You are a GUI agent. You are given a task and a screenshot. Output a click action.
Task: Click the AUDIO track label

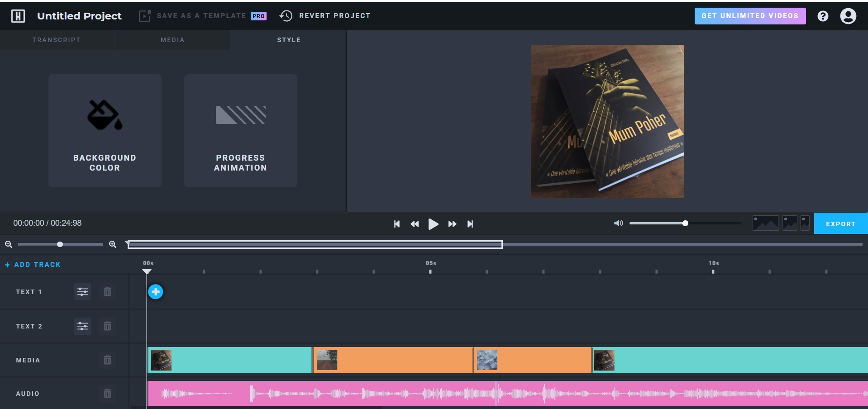coord(28,394)
